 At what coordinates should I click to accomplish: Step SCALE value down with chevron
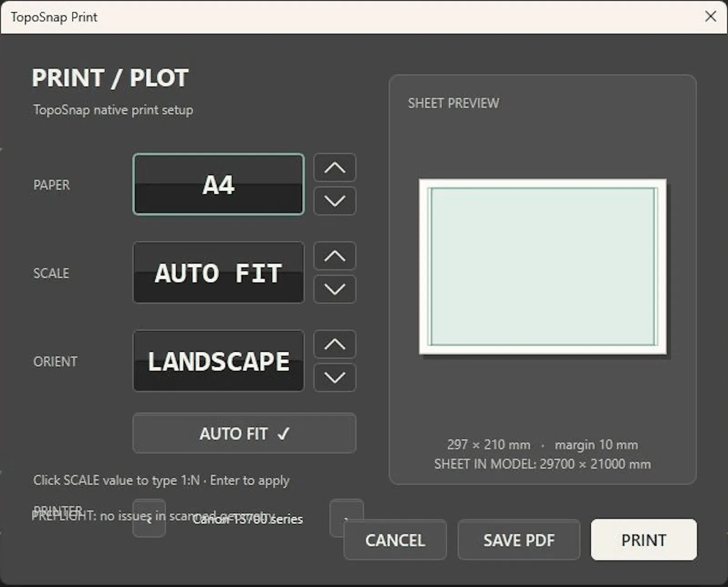tap(335, 289)
